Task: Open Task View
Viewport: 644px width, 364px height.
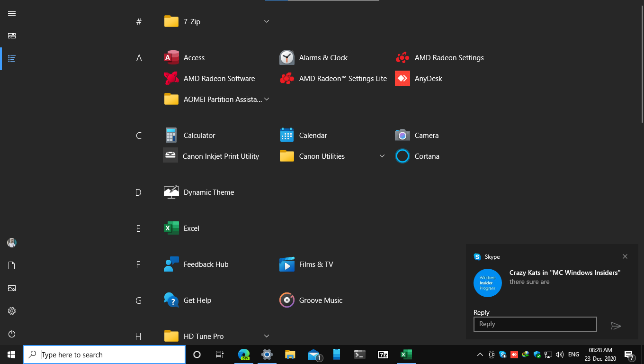Action: (220, 355)
